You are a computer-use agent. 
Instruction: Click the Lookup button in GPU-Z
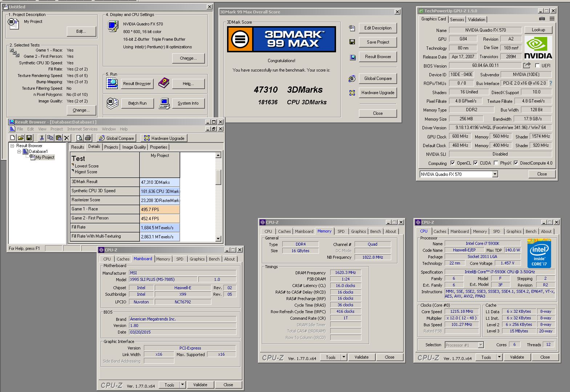pos(538,30)
